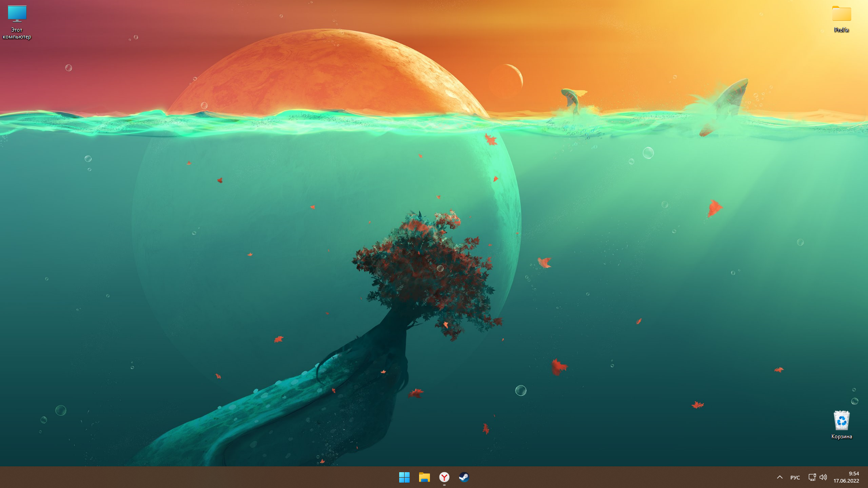The image size is (868, 488).
Task: Click the Этот компьютер text label
Action: [x=17, y=33]
